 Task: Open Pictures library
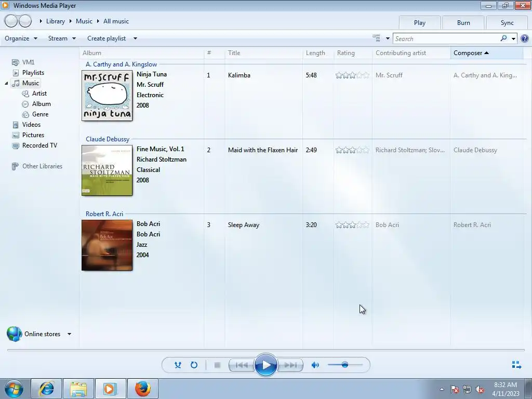(33, 135)
